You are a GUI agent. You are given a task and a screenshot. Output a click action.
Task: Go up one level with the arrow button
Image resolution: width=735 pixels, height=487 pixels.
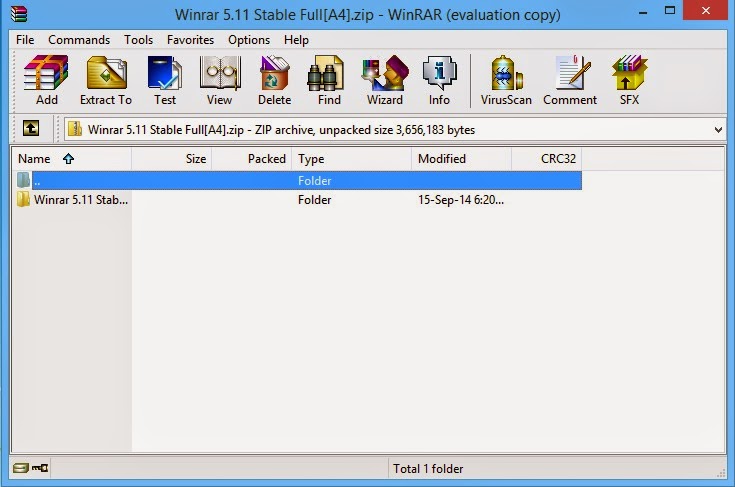pos(31,128)
